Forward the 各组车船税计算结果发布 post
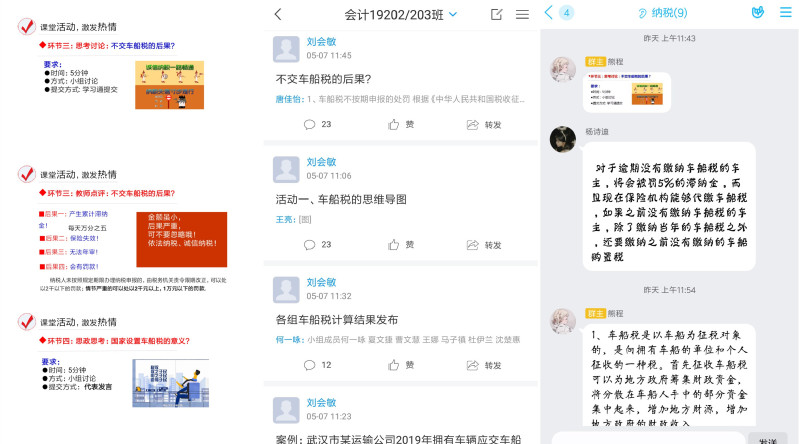The width and height of the screenshot is (799, 444). (484, 365)
